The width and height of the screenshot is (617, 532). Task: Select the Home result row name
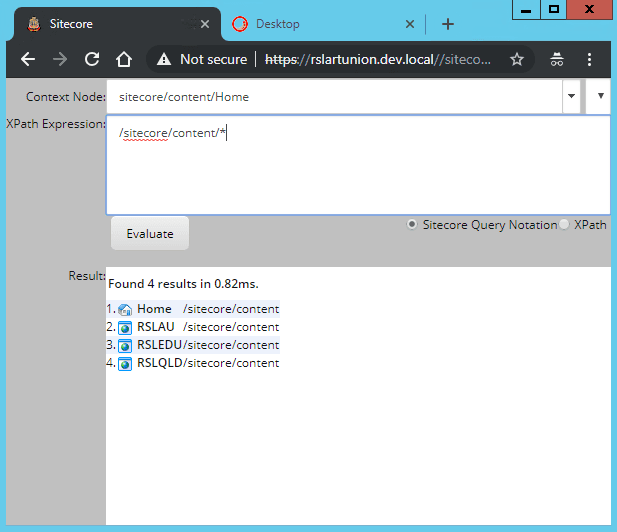tap(154, 309)
